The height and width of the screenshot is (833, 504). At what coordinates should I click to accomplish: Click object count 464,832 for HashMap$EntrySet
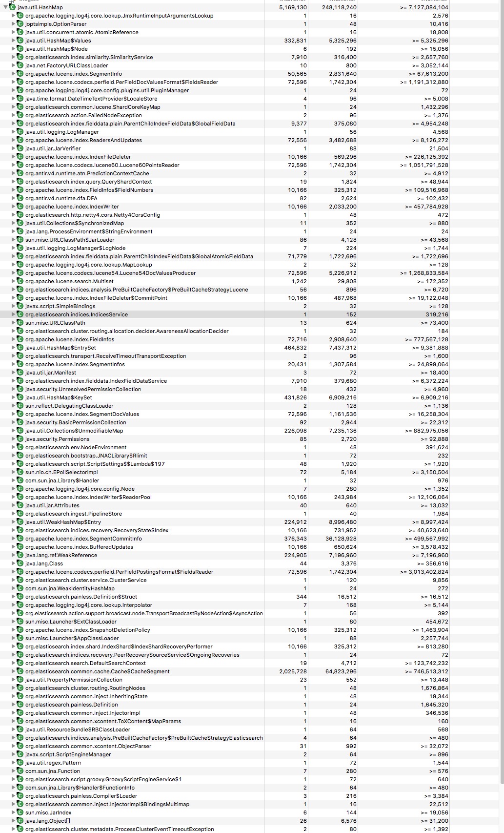[x=296, y=348]
